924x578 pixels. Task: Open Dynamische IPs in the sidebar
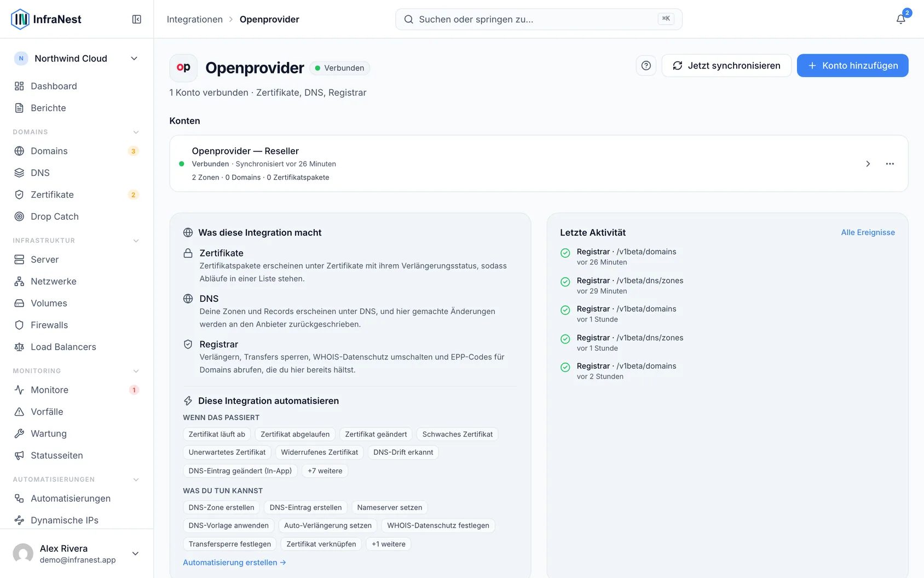tap(77, 520)
